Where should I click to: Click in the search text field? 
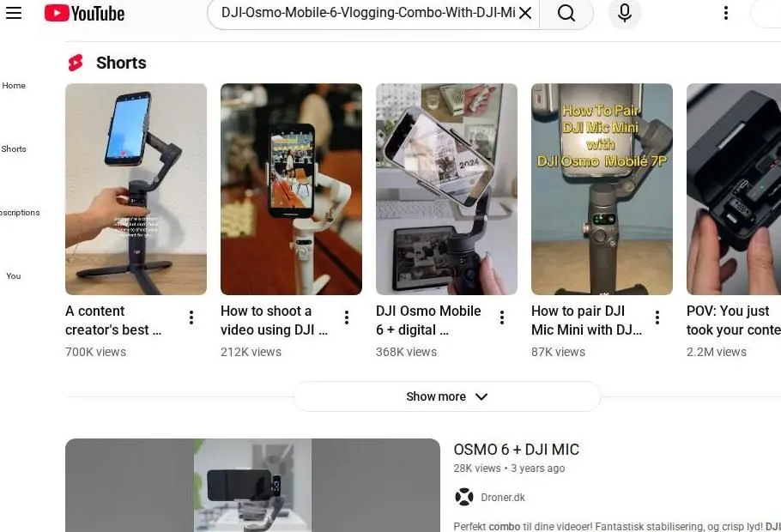point(367,13)
